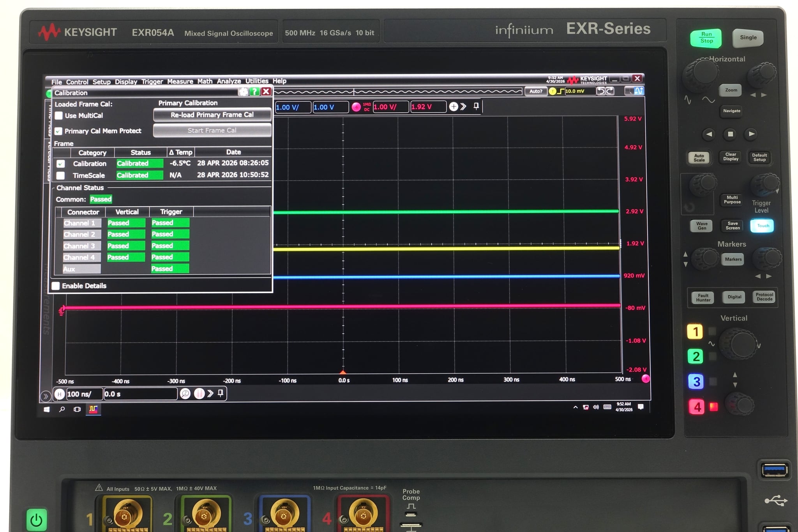
Task: Click the redo arrow in toolbar
Action: click(610, 91)
